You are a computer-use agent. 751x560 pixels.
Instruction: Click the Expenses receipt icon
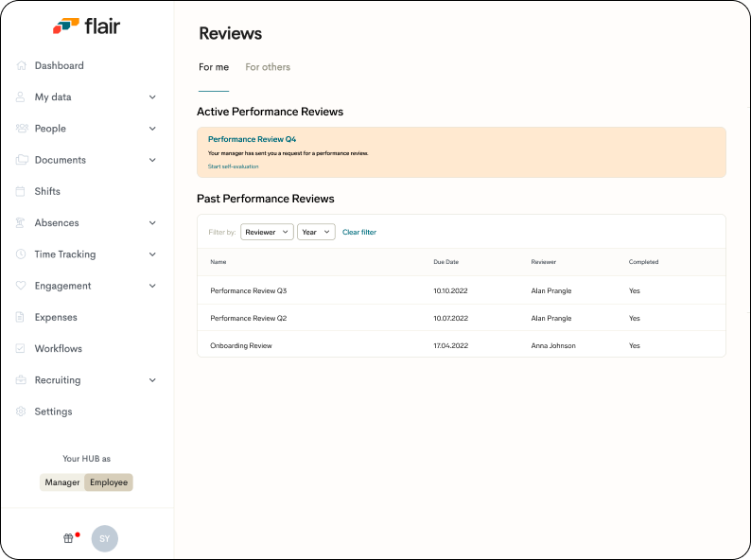point(20,317)
